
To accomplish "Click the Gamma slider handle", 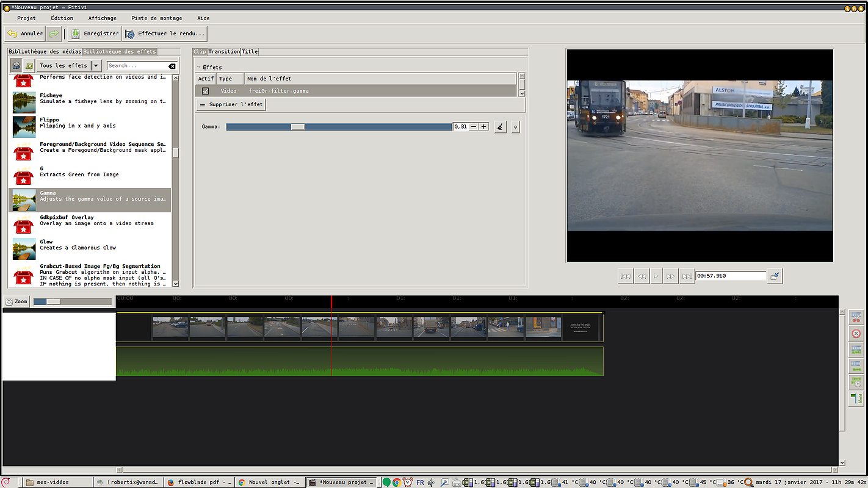I will point(298,127).
